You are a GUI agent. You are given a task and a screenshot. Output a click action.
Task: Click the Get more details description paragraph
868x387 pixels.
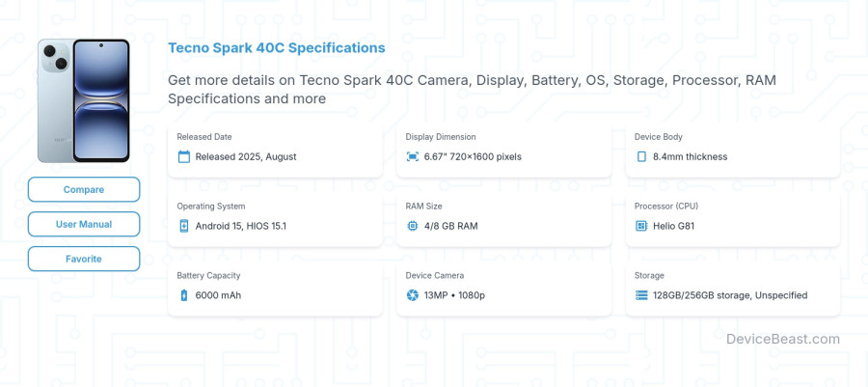pos(473,89)
